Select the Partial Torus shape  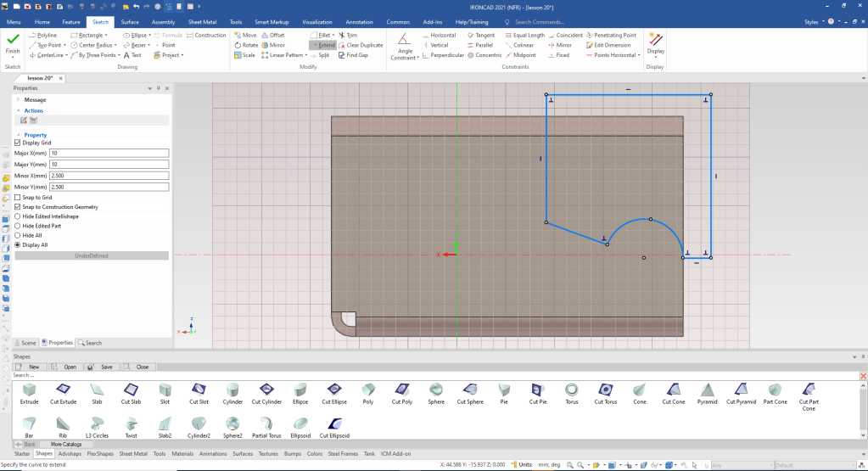tap(267, 425)
